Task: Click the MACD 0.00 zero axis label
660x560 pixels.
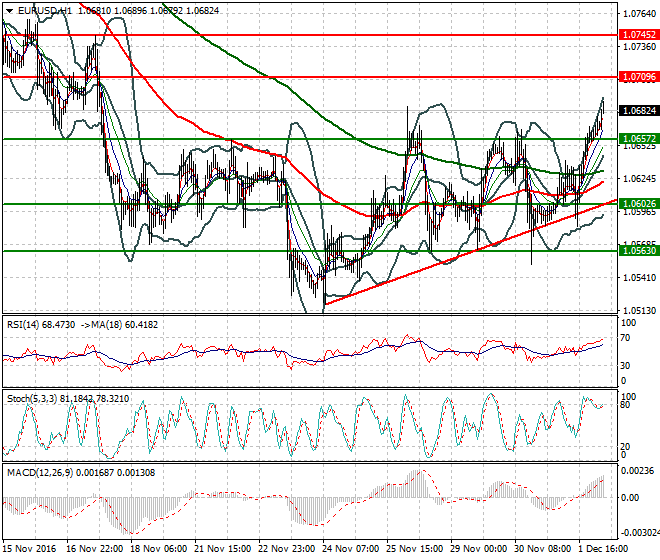Action: point(630,498)
